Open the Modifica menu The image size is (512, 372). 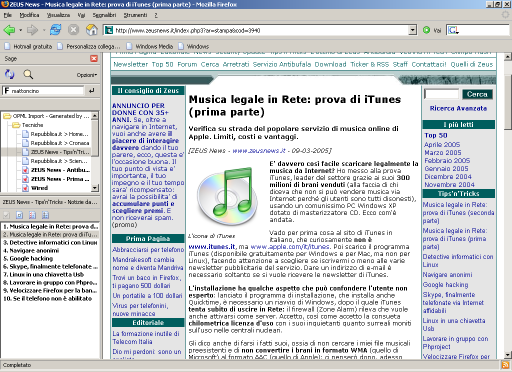coord(29,15)
